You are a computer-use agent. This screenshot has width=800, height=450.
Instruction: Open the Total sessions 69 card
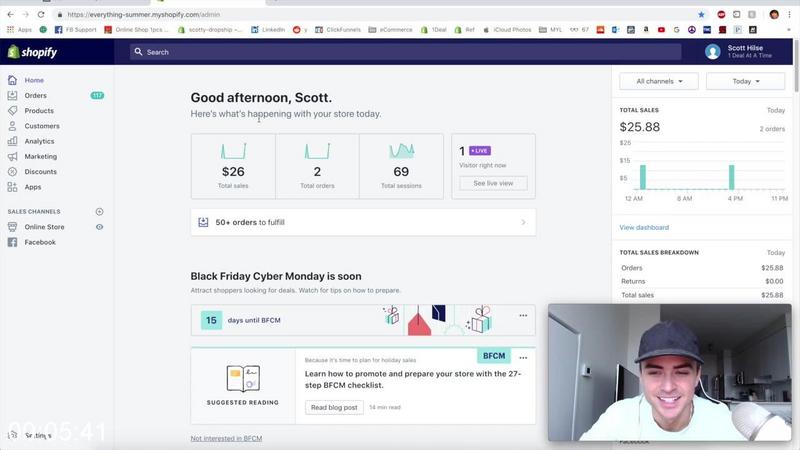[x=401, y=166]
